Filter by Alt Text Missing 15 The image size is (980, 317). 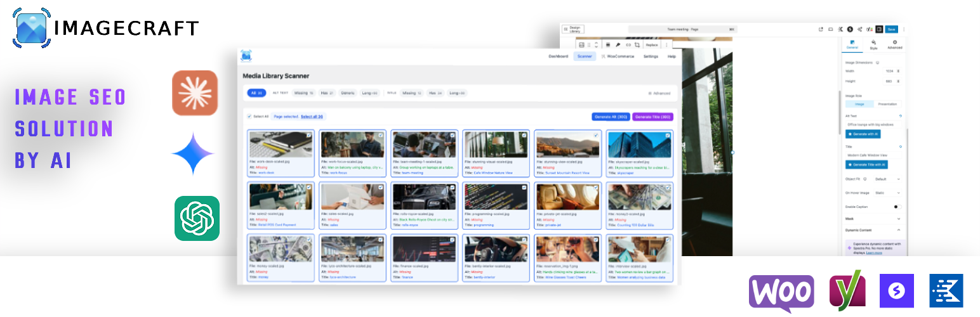tap(304, 93)
